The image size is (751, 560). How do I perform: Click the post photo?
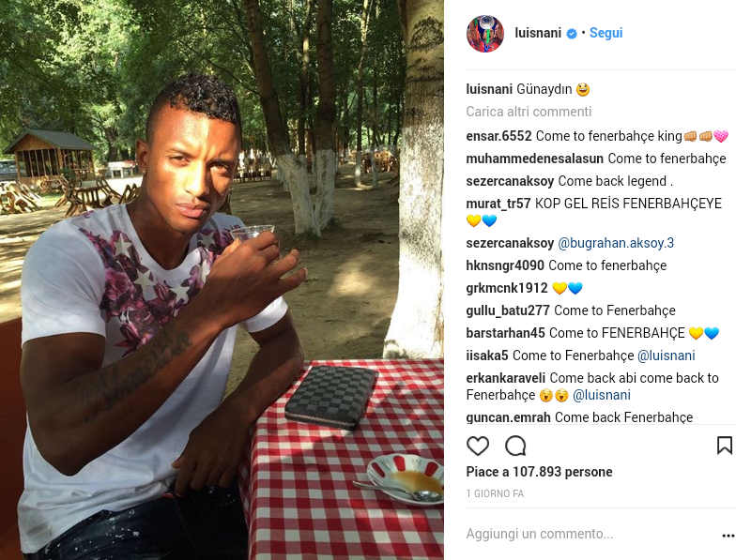(x=222, y=280)
